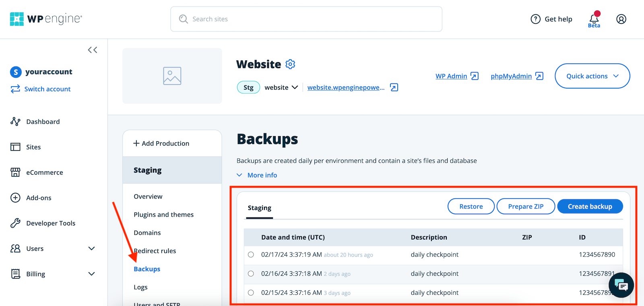
Task: Expand the Billing menu chevron
Action: click(91, 274)
